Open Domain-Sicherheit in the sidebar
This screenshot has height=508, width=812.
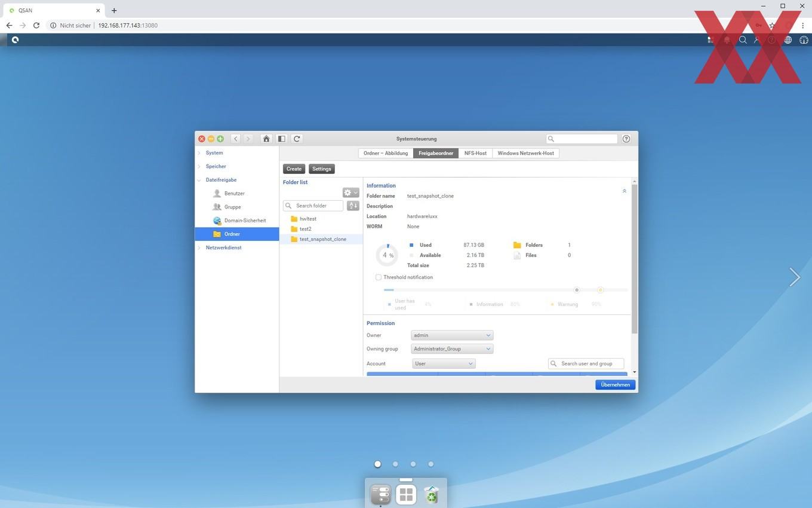click(x=245, y=221)
